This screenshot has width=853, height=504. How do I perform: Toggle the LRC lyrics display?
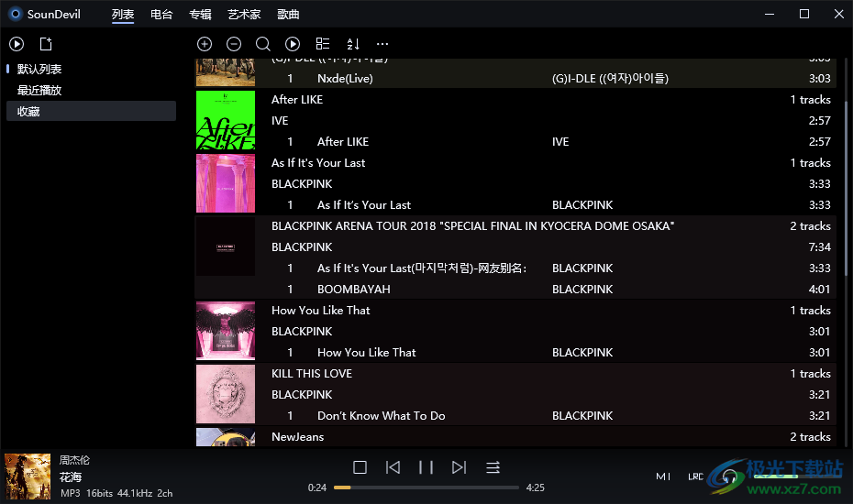[696, 477]
